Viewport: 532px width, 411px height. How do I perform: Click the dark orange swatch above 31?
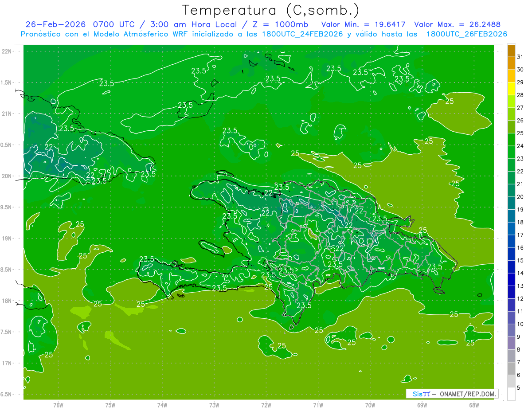click(x=511, y=51)
